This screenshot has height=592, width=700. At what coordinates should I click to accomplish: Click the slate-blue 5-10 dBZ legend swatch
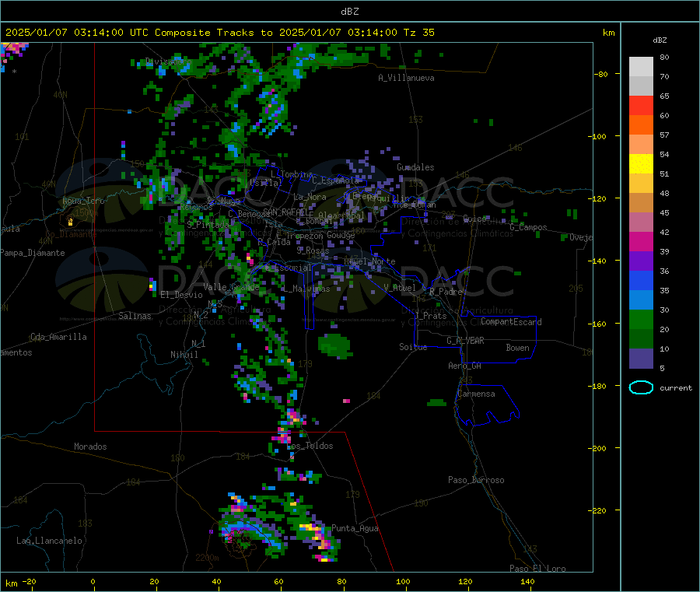click(641, 359)
